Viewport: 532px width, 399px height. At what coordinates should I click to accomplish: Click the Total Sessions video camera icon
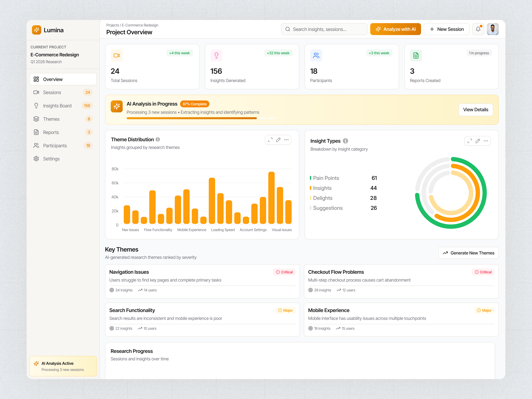point(117,56)
